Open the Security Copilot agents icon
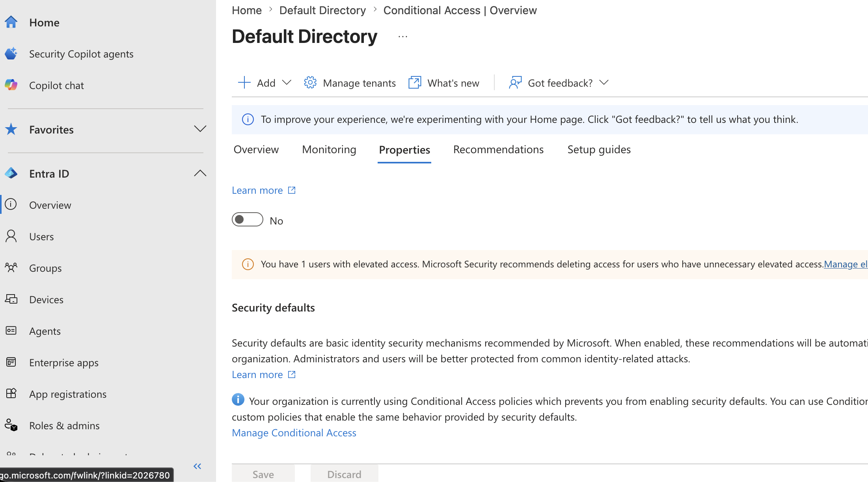Viewport: 868px width, 482px height. [11, 54]
